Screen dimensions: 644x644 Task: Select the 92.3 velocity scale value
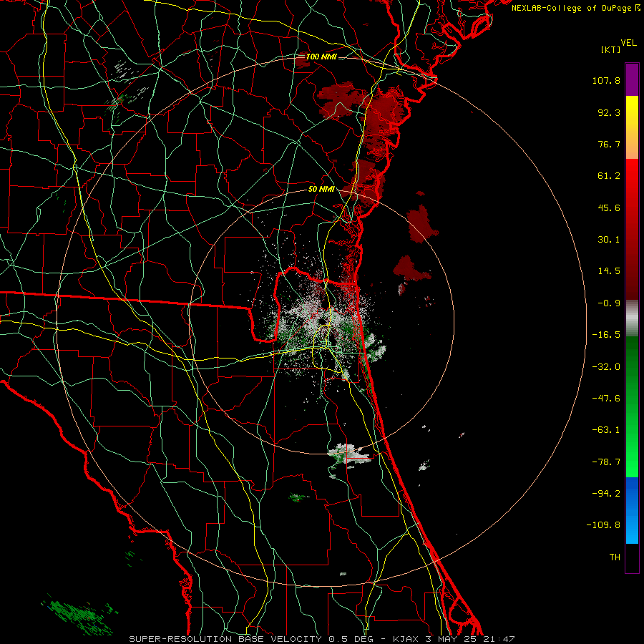pyautogui.click(x=609, y=112)
